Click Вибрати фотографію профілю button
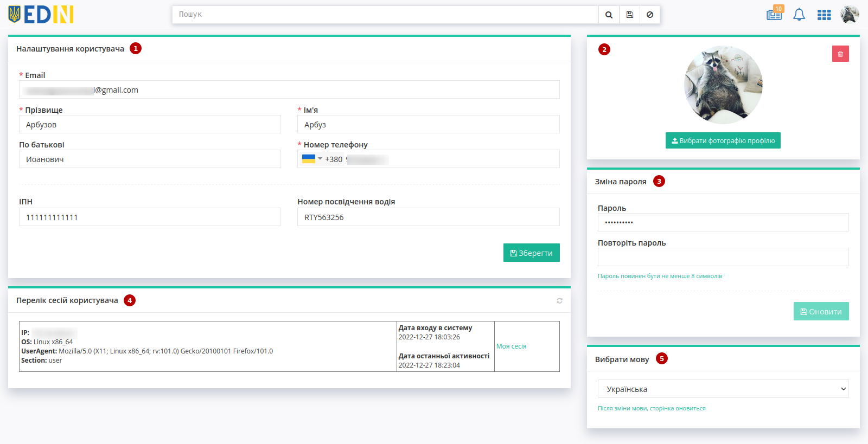Viewport: 868px width, 444px height. tap(723, 140)
